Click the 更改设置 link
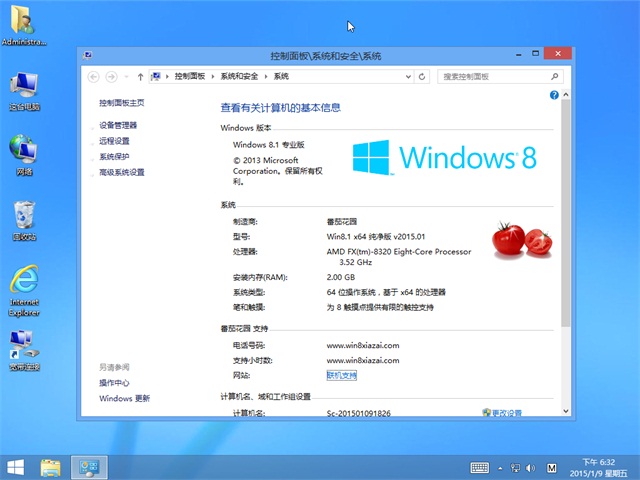 [x=506, y=412]
